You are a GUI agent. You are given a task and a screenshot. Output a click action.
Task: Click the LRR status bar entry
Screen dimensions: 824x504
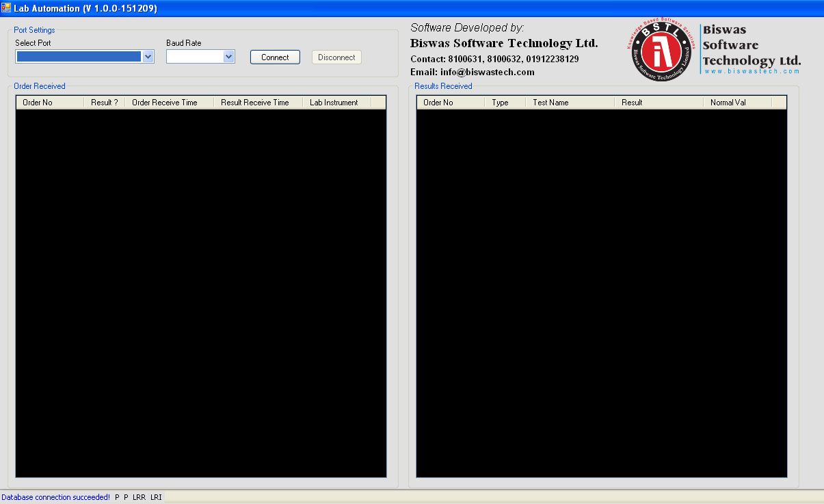(139, 497)
